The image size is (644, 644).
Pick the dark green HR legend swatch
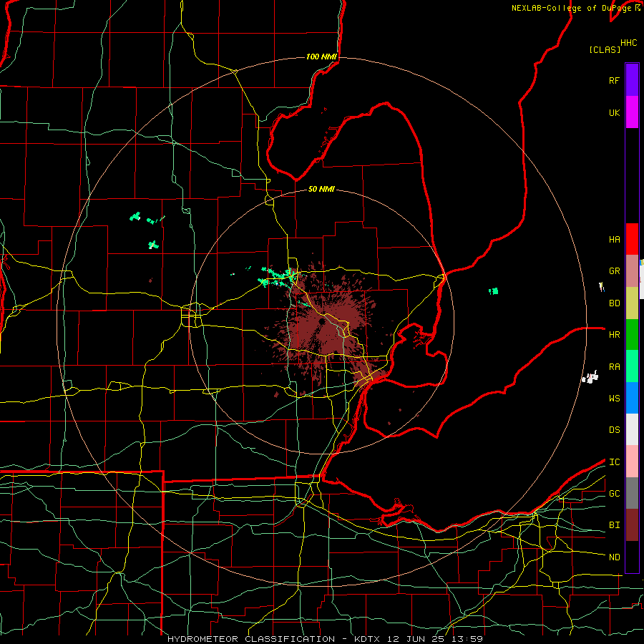click(x=632, y=334)
